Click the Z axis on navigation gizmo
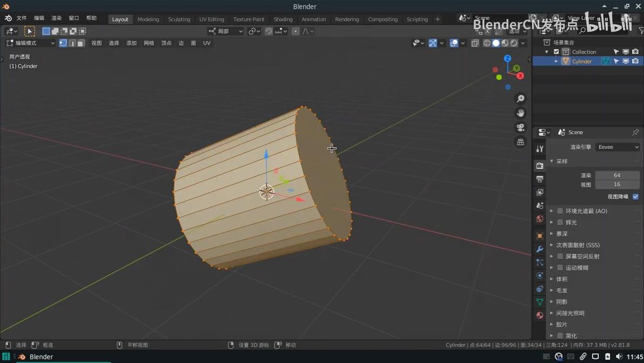Viewport: 644px width, 363px height. click(x=508, y=58)
